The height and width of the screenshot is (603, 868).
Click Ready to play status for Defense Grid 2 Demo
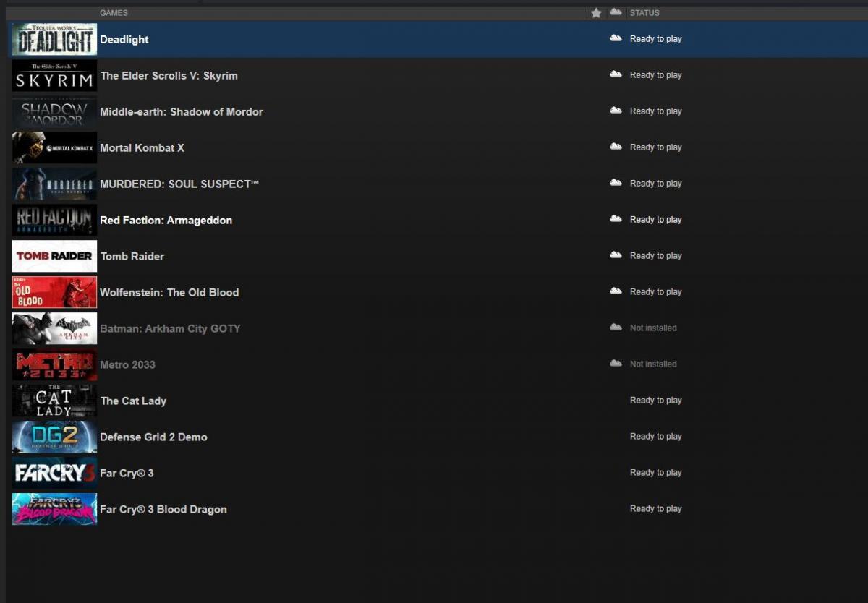pos(656,437)
